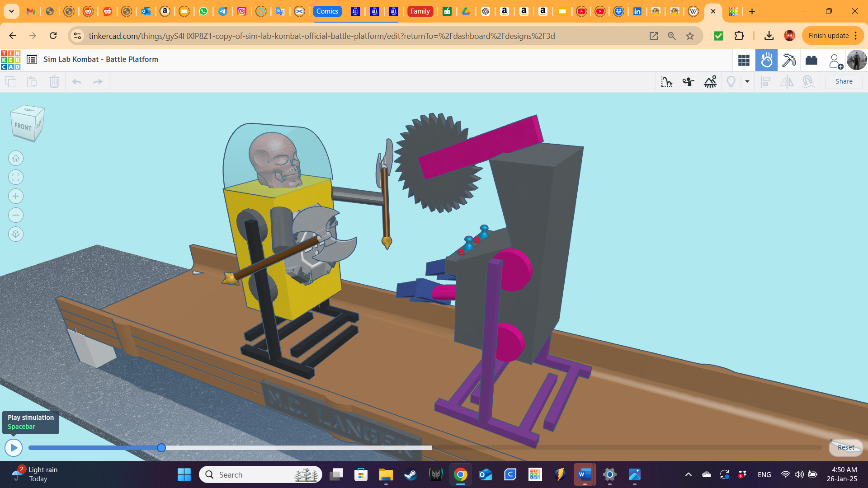
Task: Switch to 3D design grid view
Action: (744, 60)
